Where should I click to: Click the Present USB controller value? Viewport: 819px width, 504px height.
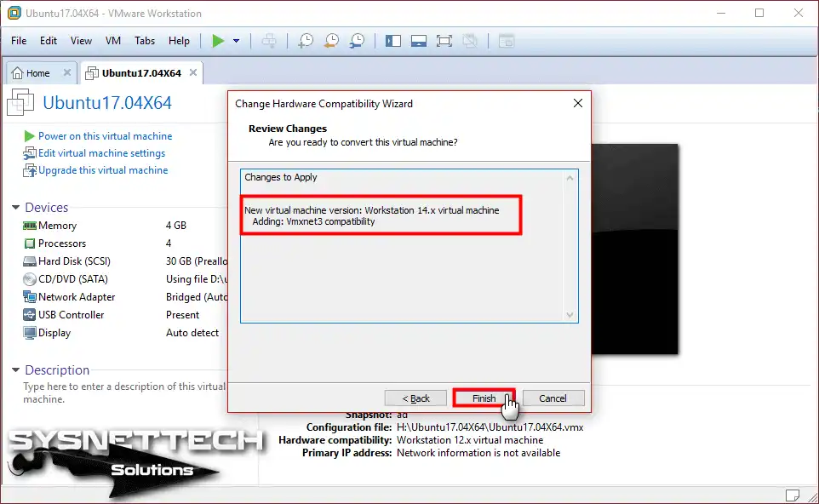[x=182, y=315]
